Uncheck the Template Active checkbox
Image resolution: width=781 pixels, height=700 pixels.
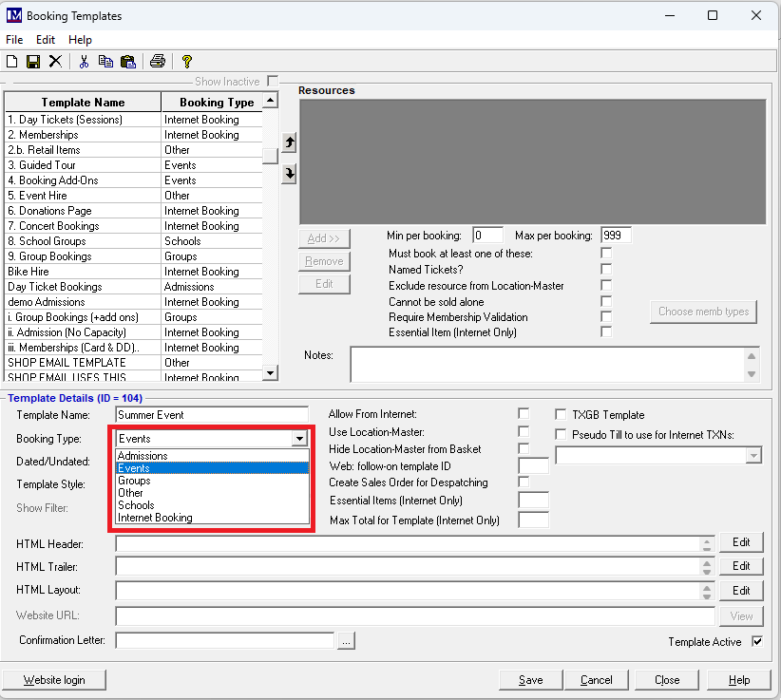757,641
